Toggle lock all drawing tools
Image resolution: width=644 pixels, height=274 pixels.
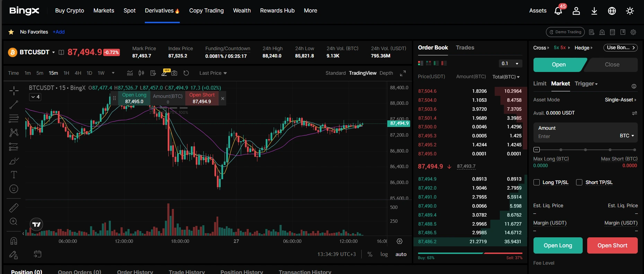click(14, 255)
